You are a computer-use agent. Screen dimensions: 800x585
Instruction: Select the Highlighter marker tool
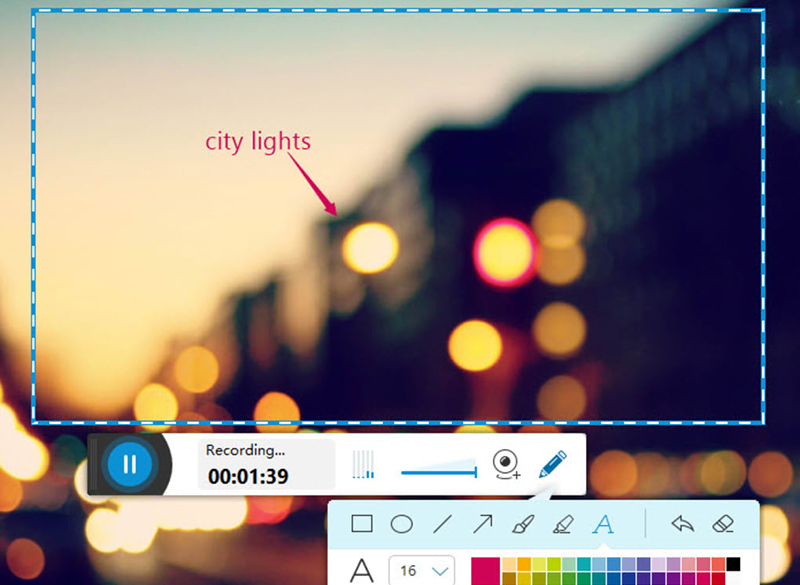(x=563, y=524)
